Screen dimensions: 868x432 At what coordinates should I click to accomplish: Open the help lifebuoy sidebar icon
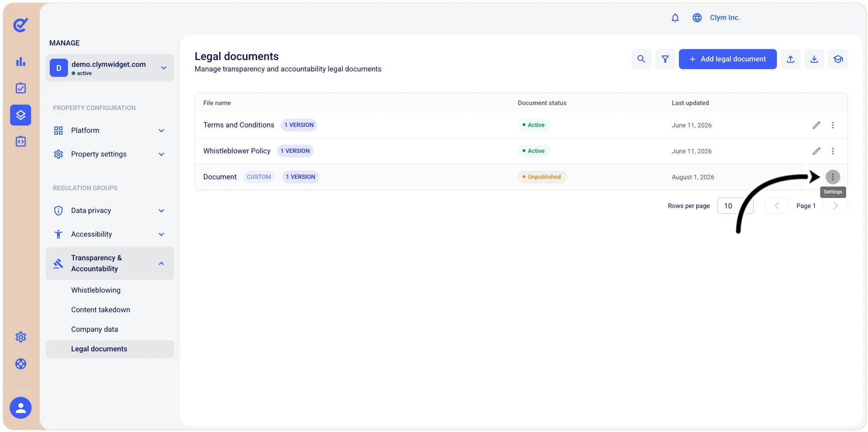click(x=21, y=364)
